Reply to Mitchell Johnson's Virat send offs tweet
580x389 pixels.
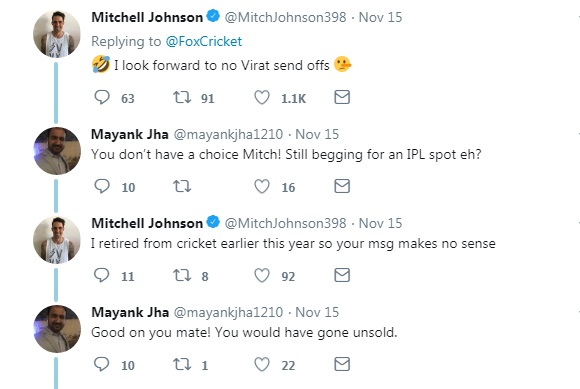click(102, 98)
